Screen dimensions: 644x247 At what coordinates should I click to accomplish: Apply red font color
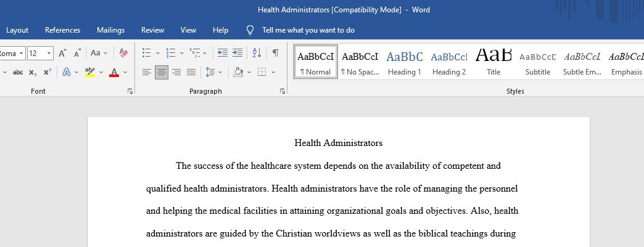click(114, 72)
